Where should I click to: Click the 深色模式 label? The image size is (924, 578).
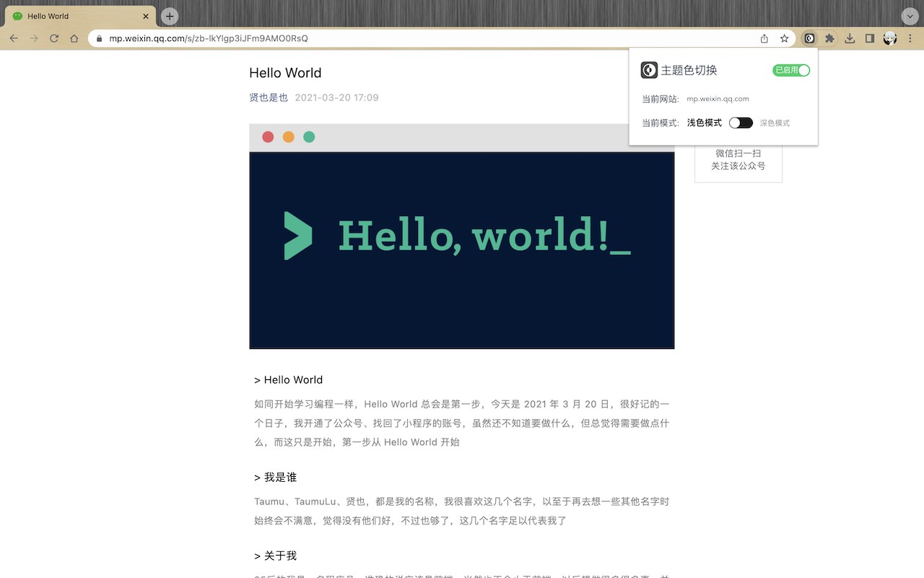(775, 124)
